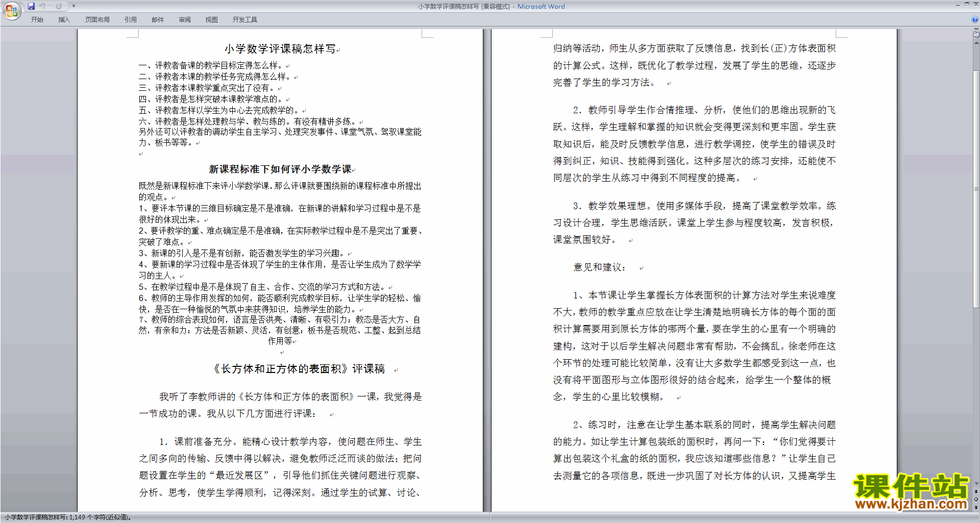Toggle the ruler button above scrollbar
Screen dimensions: 980x523
[976, 35]
